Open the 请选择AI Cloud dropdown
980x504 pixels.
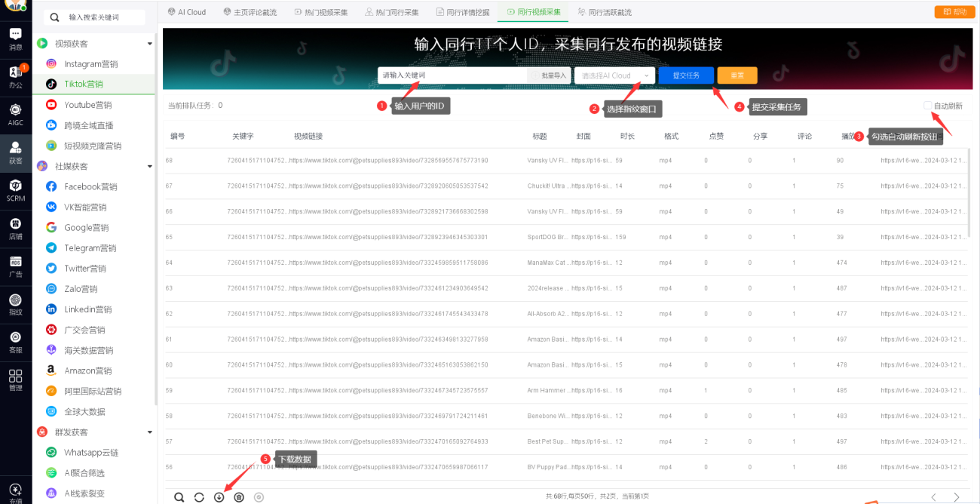(x=614, y=75)
